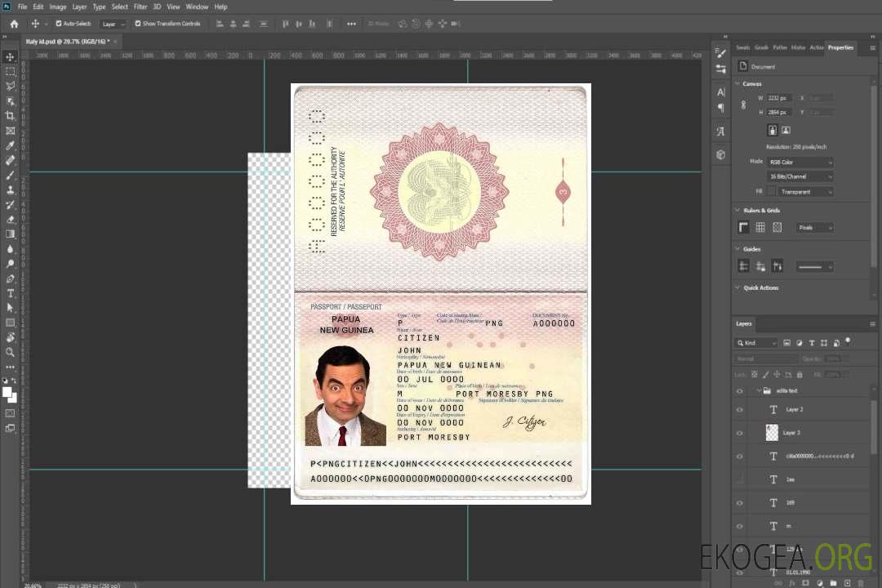Select the Frame tool
This screenshot has height=588, width=882.
click(x=10, y=131)
